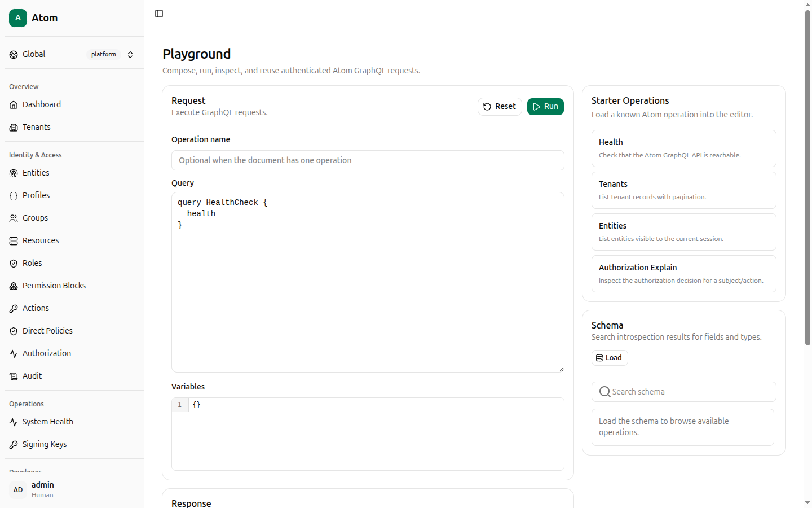Click the Query textarea resize handle
Screen dimensions: 812x508
click(561, 369)
